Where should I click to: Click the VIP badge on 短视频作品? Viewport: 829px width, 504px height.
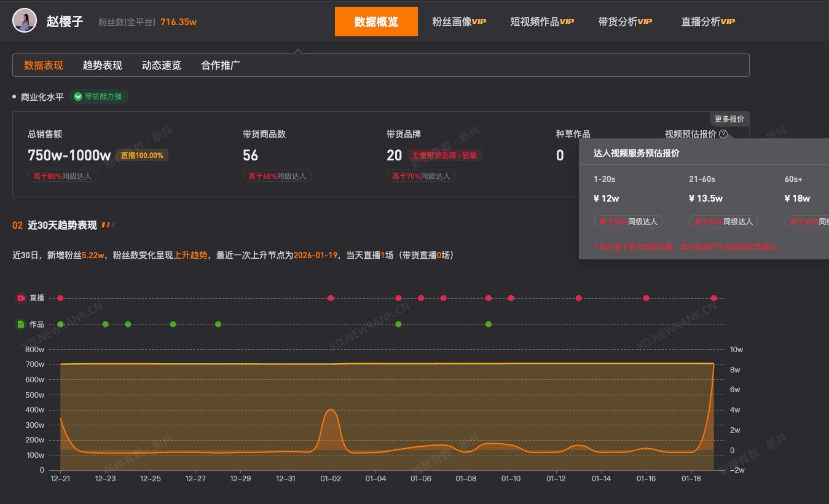[566, 21]
